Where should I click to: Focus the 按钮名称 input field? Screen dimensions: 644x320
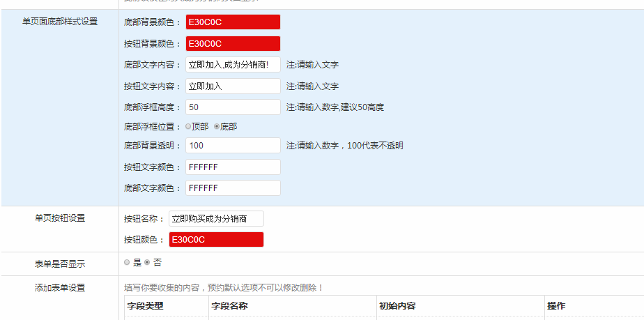(x=216, y=219)
